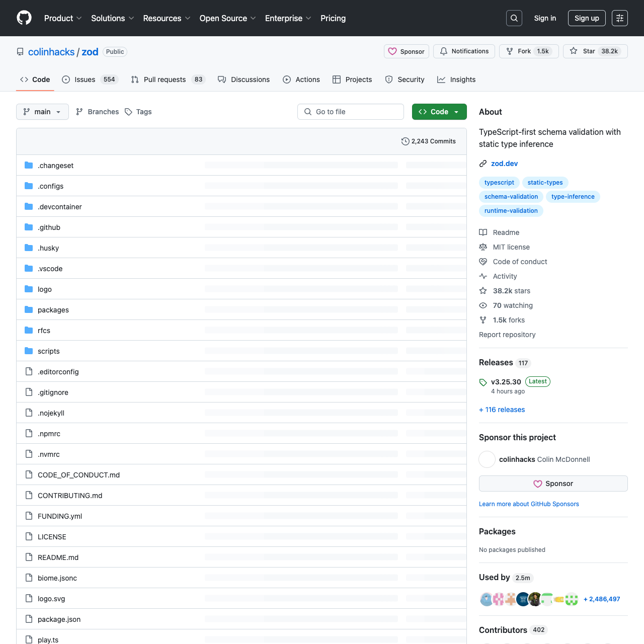Click the eye icon beside 70 watching
This screenshot has height=644, width=644.
(483, 305)
